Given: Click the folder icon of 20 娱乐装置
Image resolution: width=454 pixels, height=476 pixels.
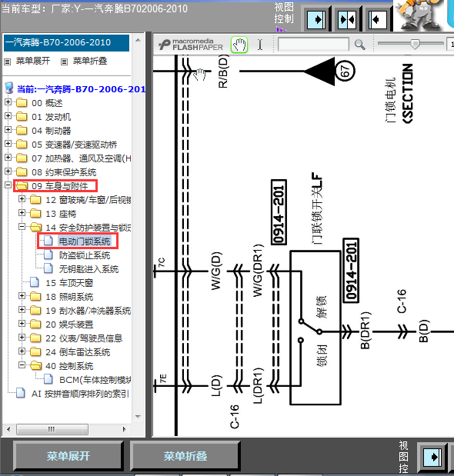Looking at the screenshot, I should [35, 324].
